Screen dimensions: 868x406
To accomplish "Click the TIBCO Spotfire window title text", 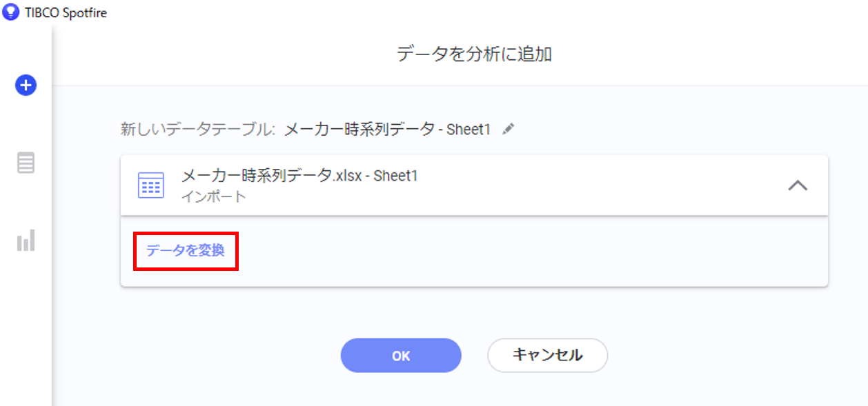I will coord(66,12).
